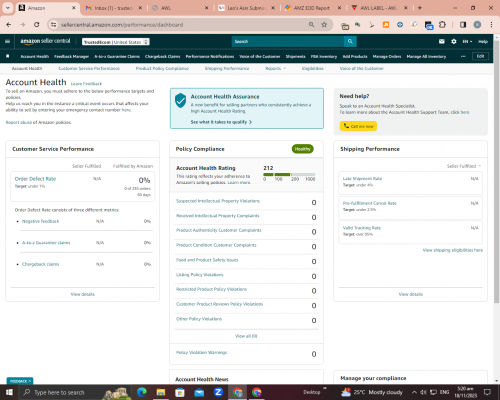
Task: Open the TrustedEcom United States store selector
Action: [116, 42]
